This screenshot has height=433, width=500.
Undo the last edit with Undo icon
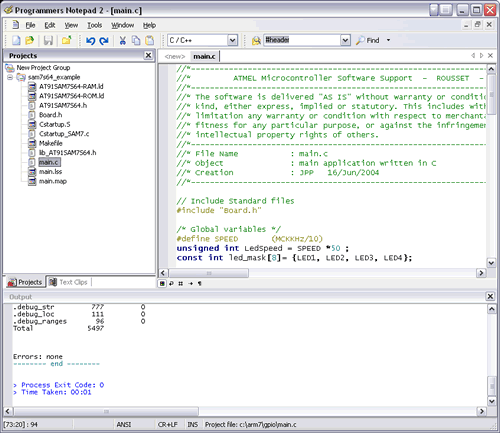[90, 41]
